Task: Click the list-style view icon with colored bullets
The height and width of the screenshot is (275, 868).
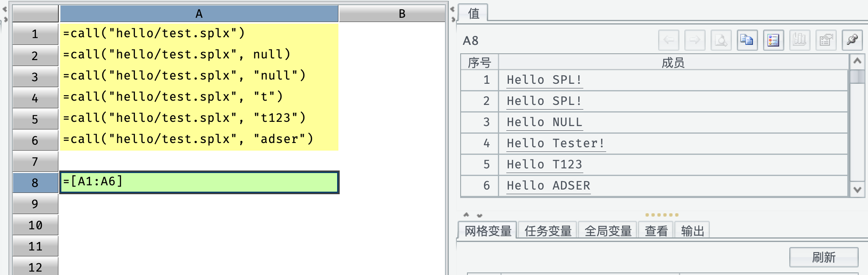Action: (773, 40)
